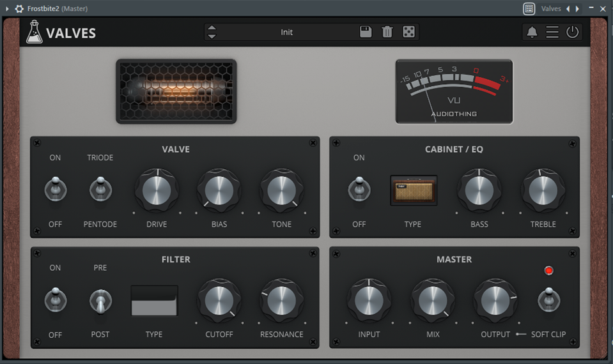Viewport: 613px width, 364px height.
Task: Click the RESONANCE knob
Action: [282, 301]
